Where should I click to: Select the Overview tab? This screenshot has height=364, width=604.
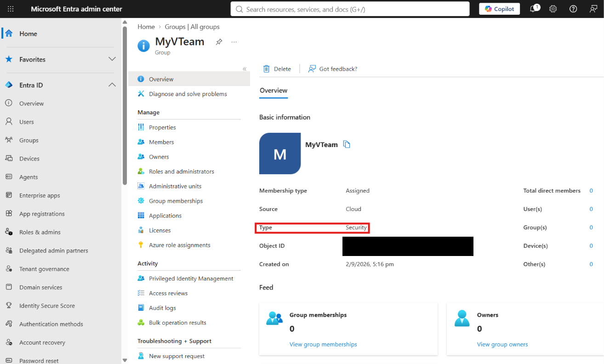(x=274, y=91)
